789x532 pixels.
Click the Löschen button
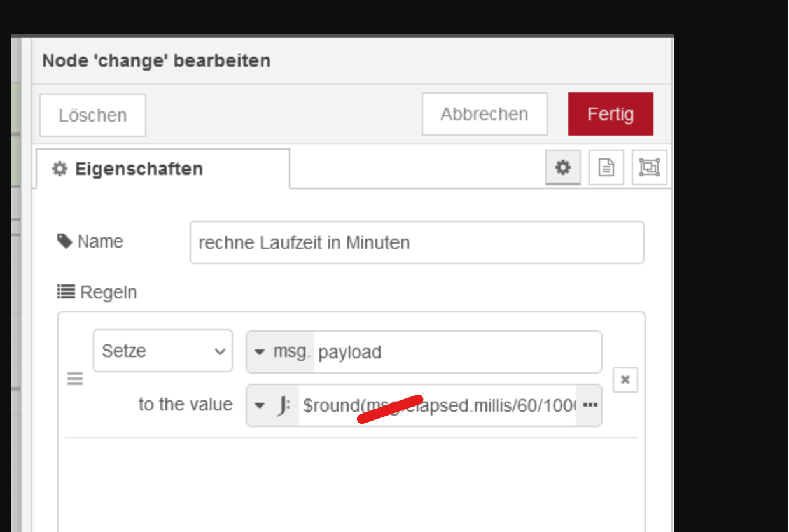tap(93, 115)
